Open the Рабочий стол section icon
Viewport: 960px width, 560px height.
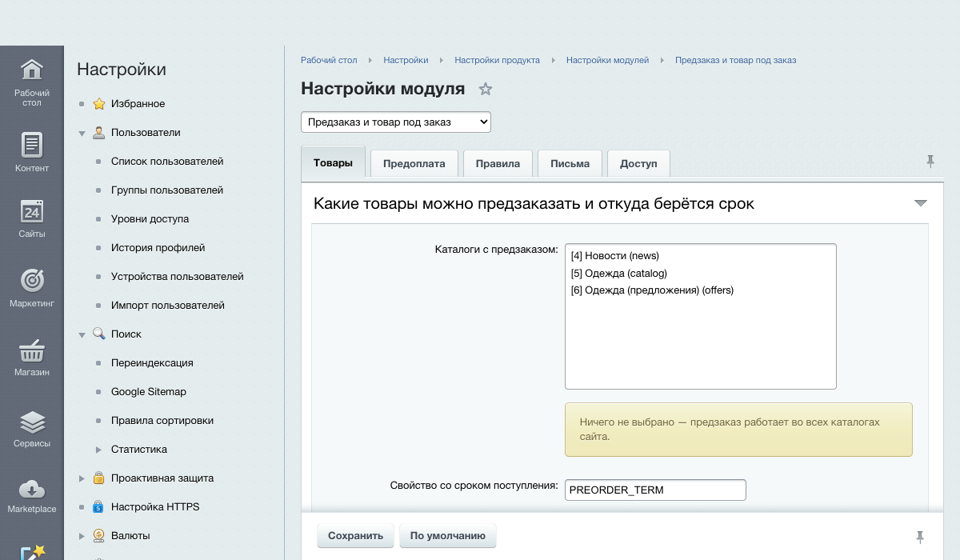pos(32,70)
